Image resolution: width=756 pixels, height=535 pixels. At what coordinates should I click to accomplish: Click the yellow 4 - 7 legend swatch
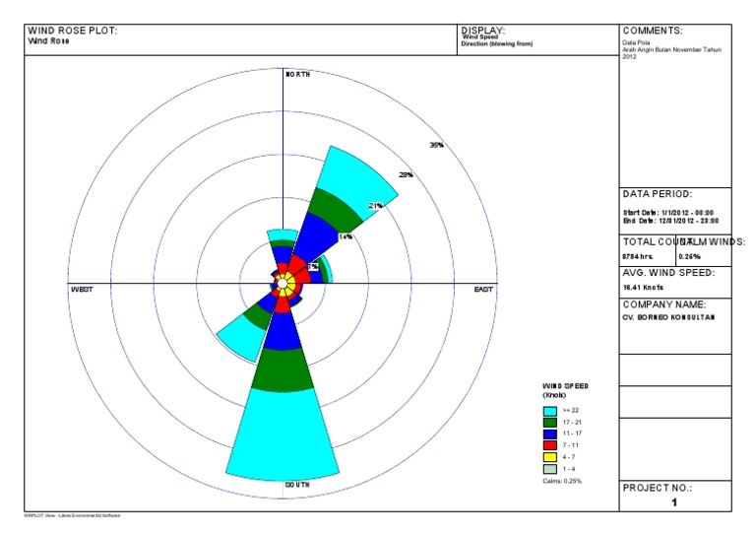click(549, 457)
